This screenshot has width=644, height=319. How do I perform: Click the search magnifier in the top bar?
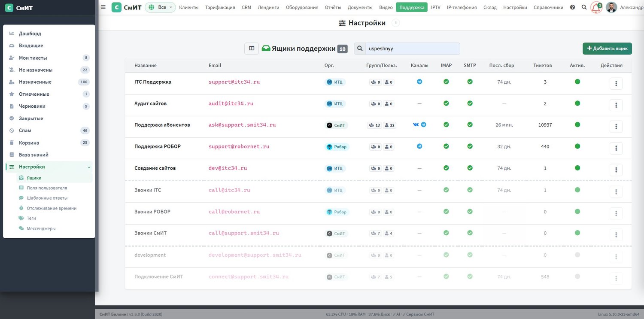tap(584, 7)
